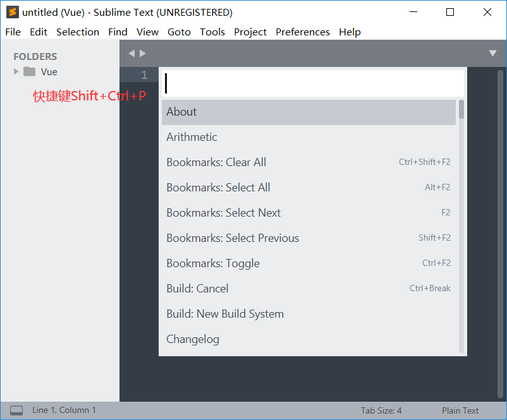Open the Preferences menu
507x420 pixels.
[302, 32]
